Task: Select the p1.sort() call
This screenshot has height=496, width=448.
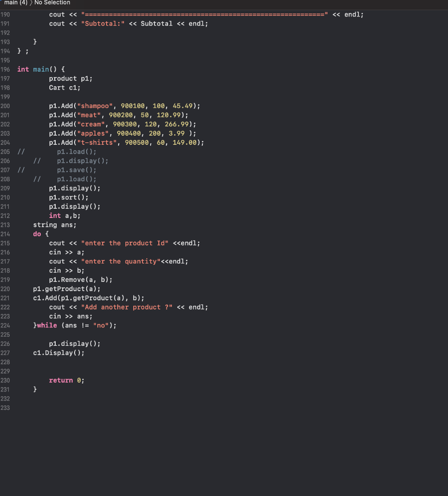Action: tap(69, 198)
